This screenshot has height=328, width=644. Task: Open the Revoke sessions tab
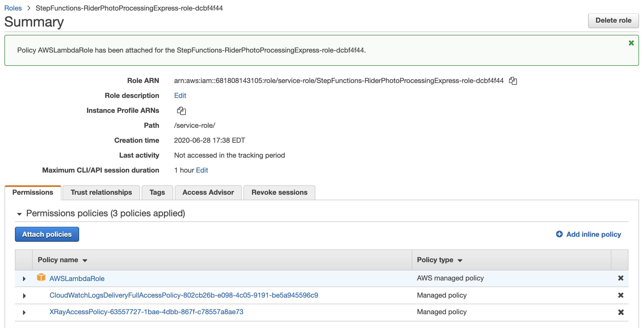click(x=279, y=192)
